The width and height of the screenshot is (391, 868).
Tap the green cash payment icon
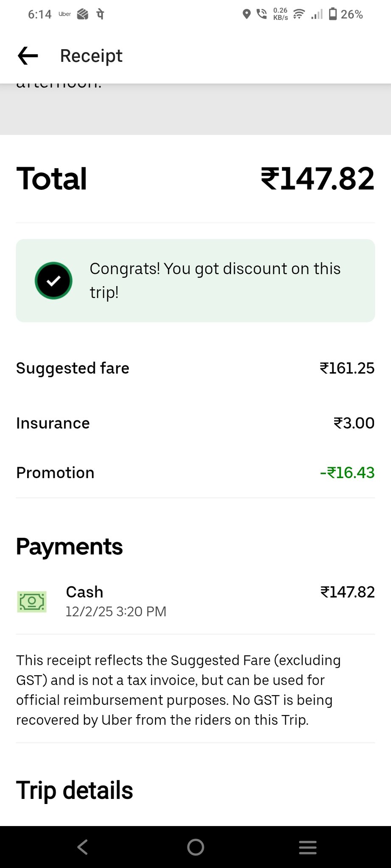pyautogui.click(x=32, y=601)
